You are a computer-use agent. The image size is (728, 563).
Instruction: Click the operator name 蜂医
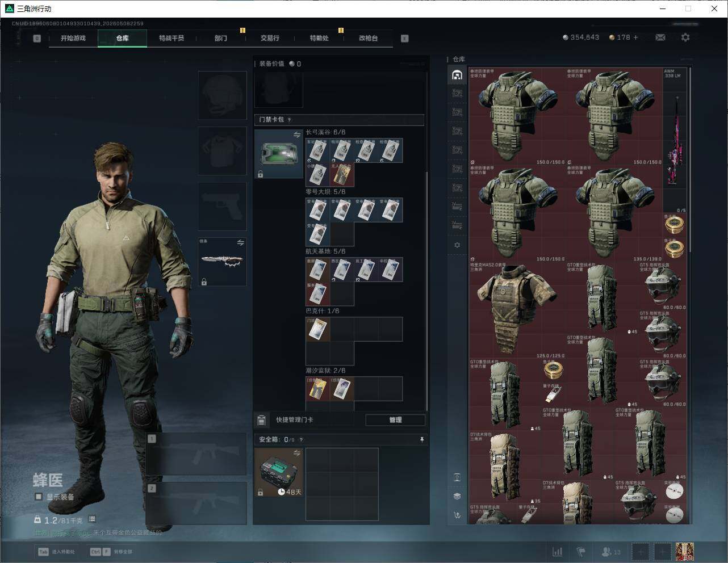coord(48,480)
